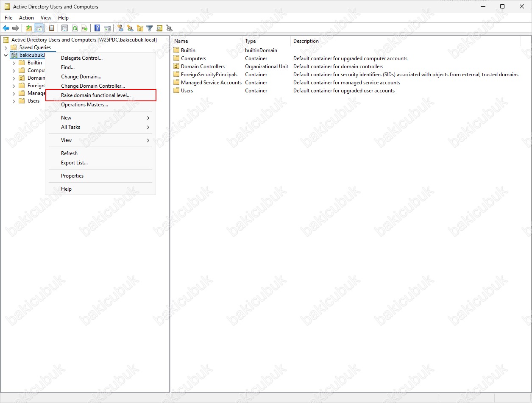The image size is (532, 403).
Task: Expand the Users tree node
Action: (14, 101)
